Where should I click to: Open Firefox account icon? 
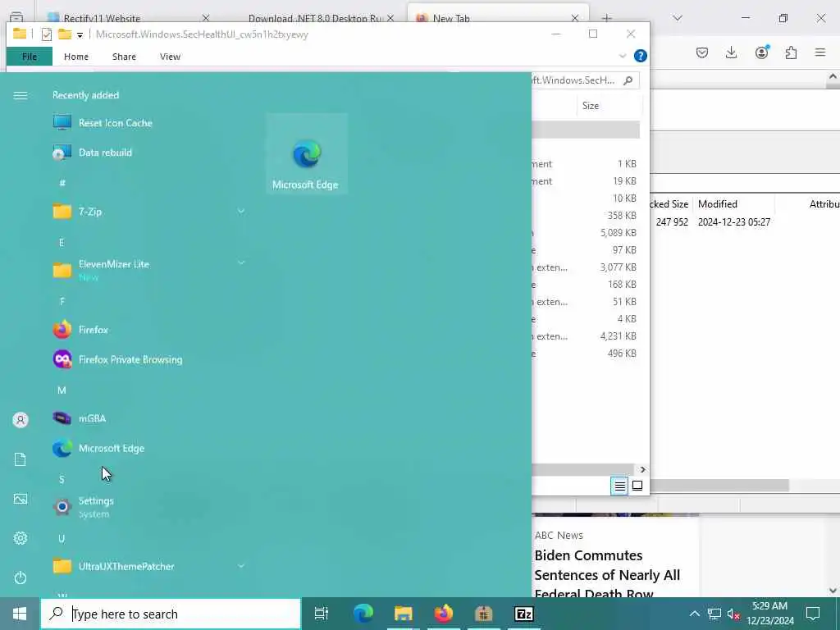pos(761,52)
